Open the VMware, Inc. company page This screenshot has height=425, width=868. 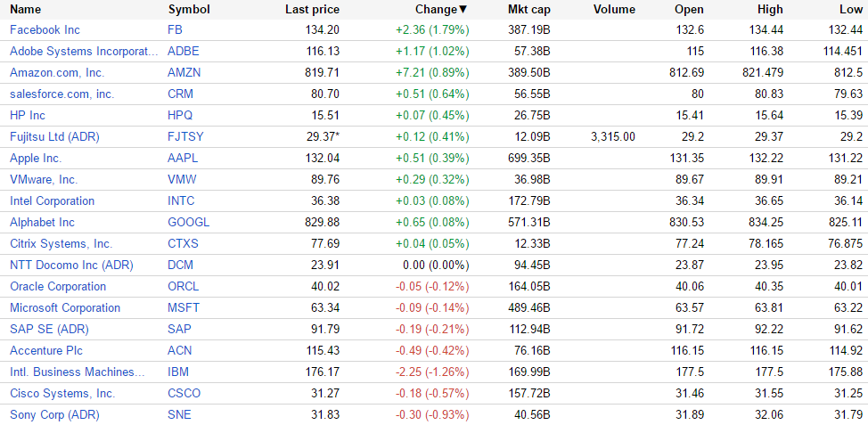tap(44, 180)
